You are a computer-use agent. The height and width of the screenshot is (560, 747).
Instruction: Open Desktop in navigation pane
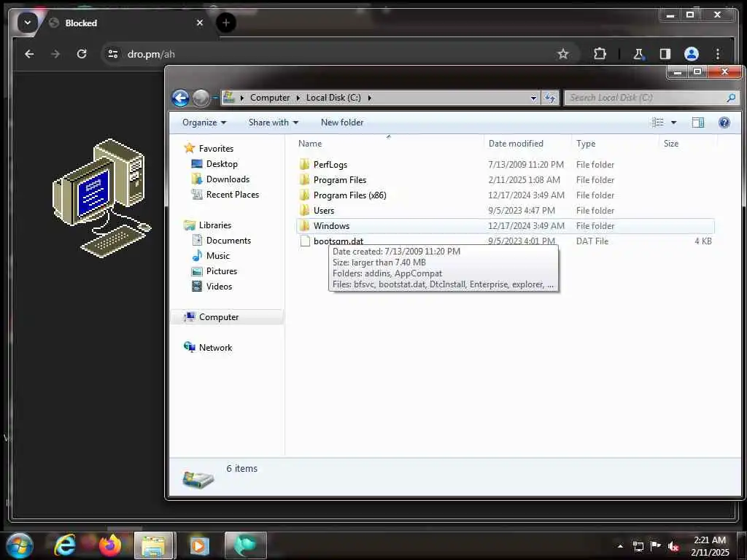(x=222, y=164)
